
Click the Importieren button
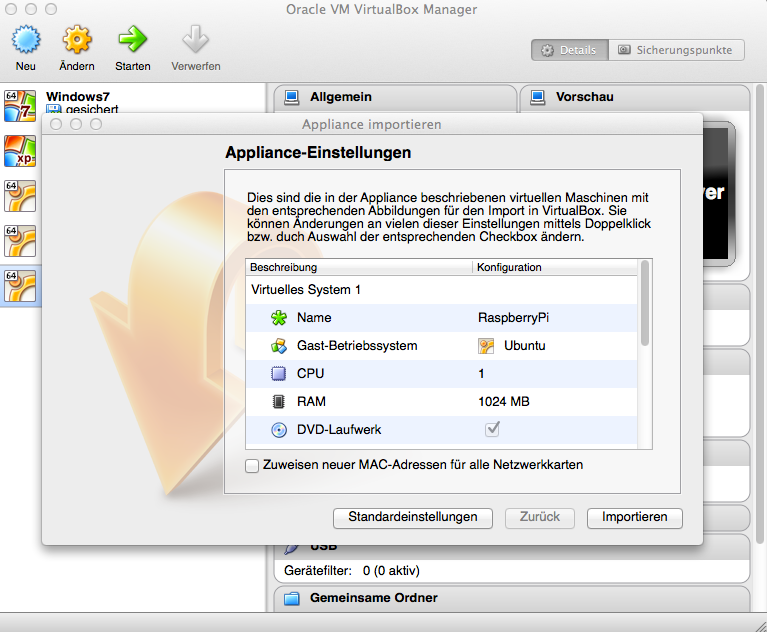point(634,518)
